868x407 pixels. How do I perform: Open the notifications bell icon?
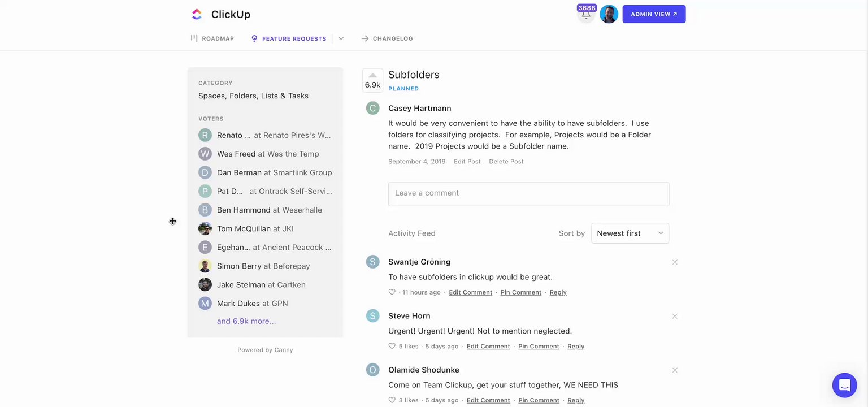(586, 15)
